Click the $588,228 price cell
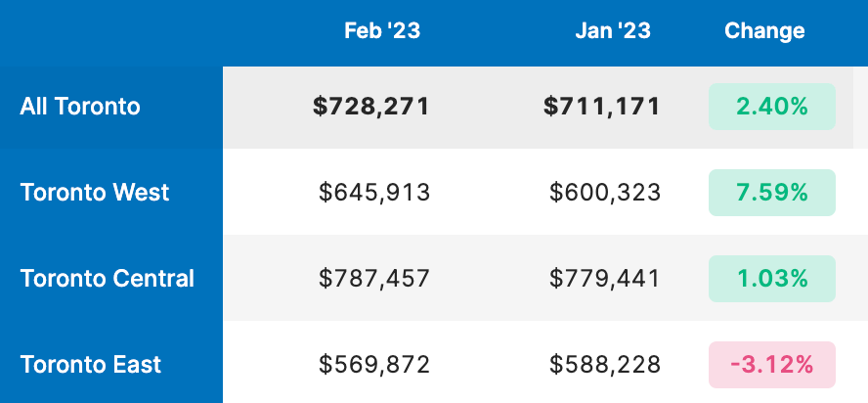The height and width of the screenshot is (403, 868). tap(605, 365)
